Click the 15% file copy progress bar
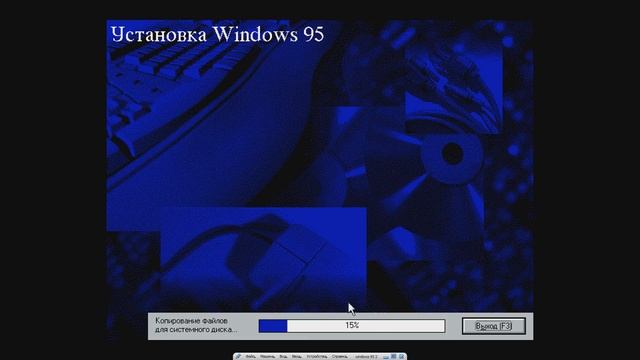 352,326
